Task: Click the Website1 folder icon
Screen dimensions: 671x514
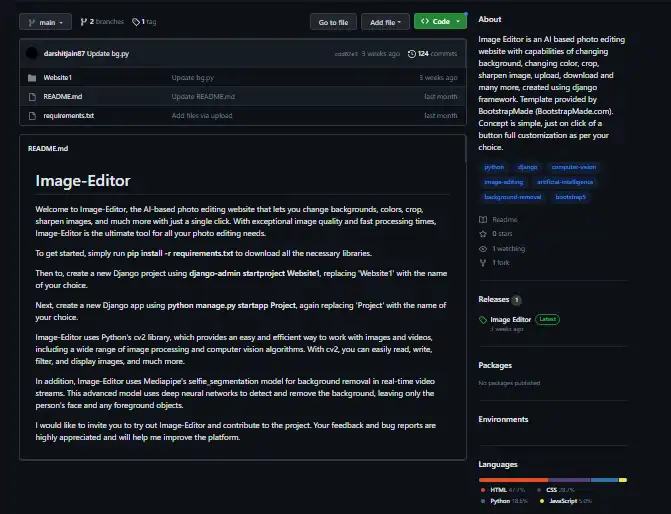Action: point(32,78)
